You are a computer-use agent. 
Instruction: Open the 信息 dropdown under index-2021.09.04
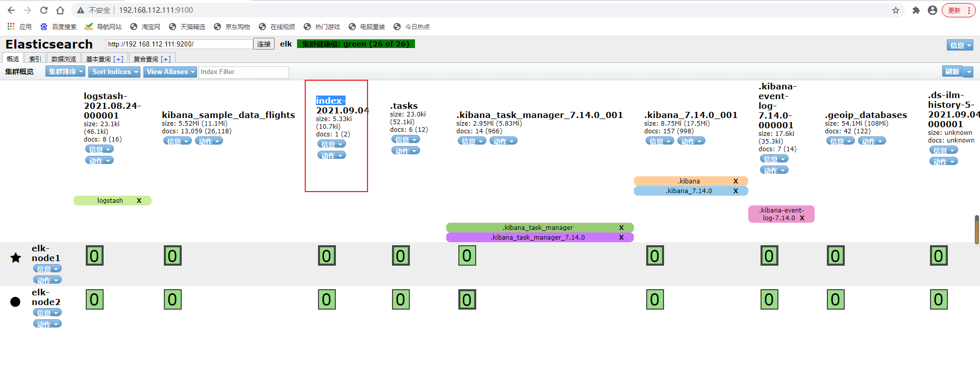332,144
